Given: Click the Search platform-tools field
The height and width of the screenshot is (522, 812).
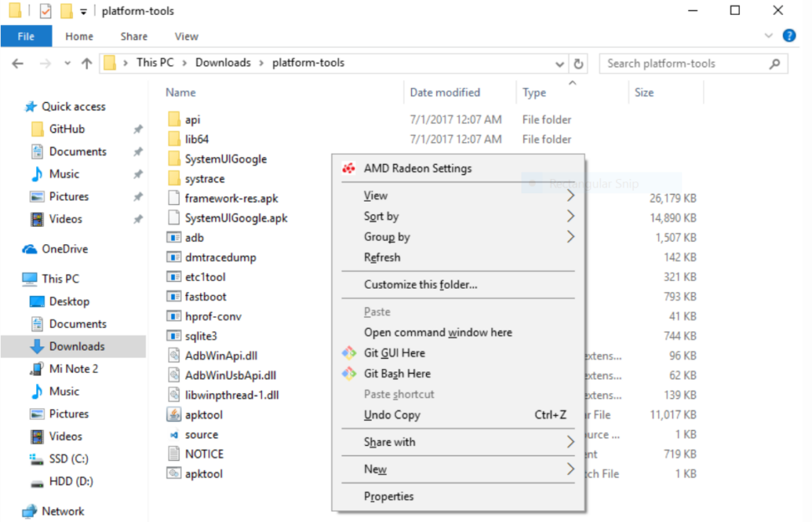Looking at the screenshot, I should click(x=693, y=63).
